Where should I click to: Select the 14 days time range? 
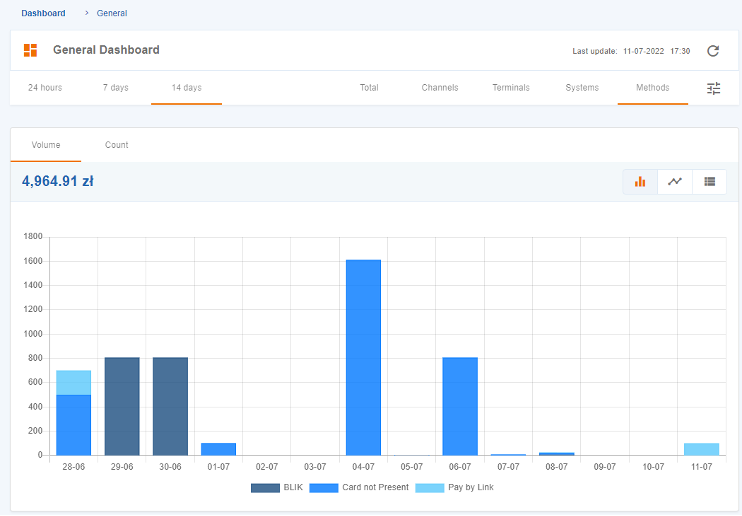coord(186,88)
